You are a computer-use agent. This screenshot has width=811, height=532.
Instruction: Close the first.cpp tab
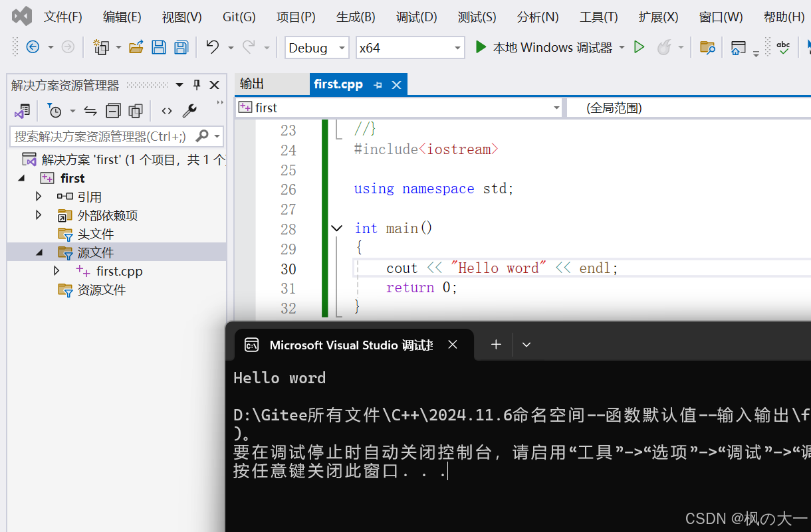point(396,85)
